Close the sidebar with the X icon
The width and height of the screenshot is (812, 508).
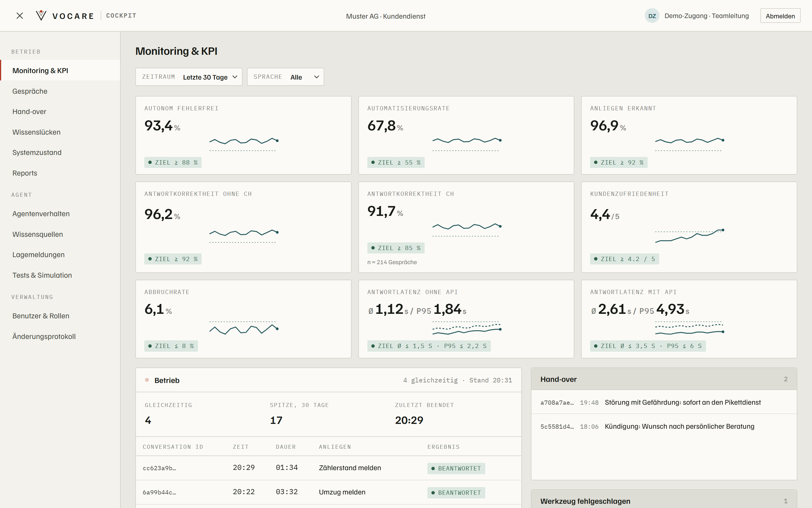click(x=20, y=16)
